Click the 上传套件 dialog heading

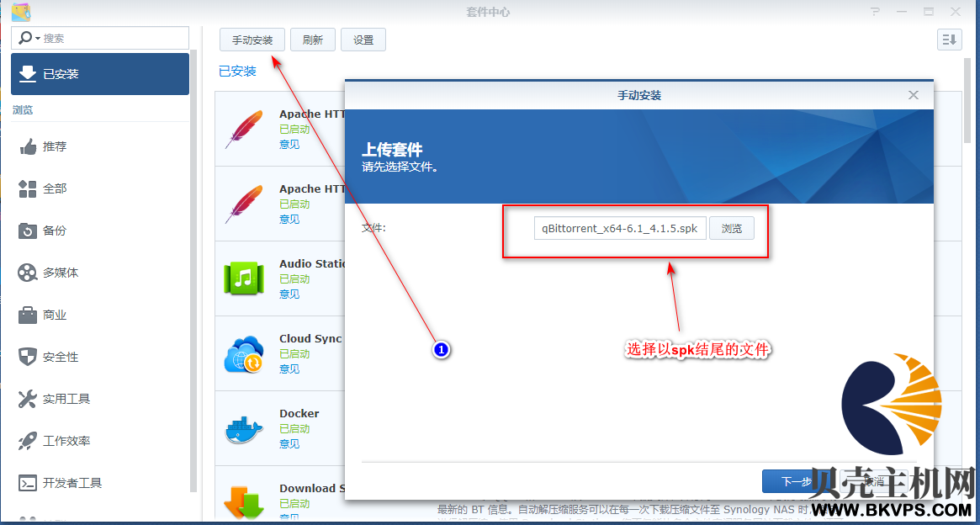(392, 150)
